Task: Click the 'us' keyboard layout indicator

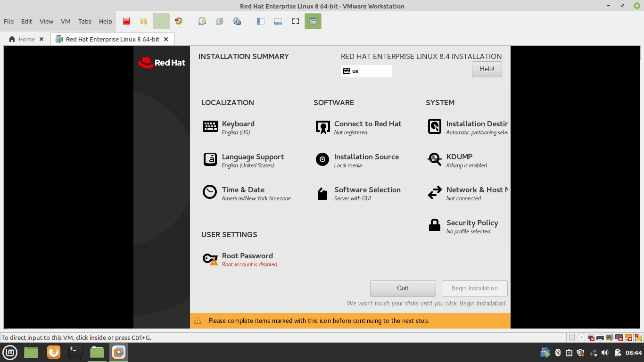Action: tap(366, 71)
